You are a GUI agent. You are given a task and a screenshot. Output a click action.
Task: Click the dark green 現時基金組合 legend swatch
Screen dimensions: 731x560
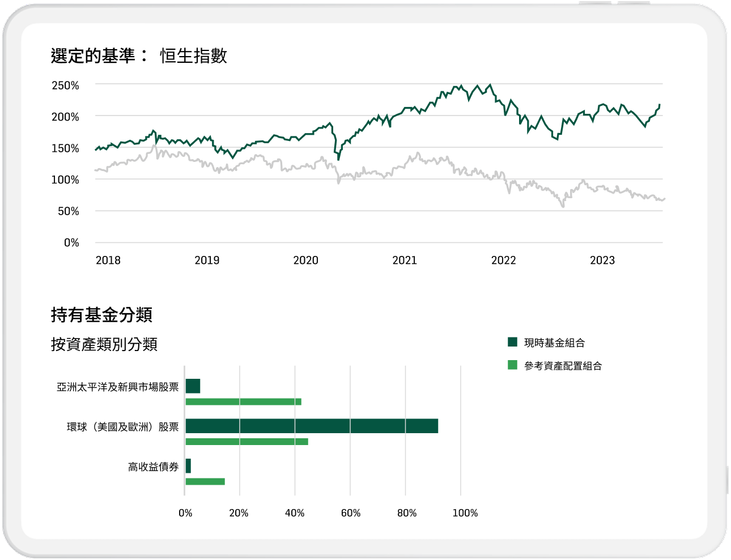[512, 342]
